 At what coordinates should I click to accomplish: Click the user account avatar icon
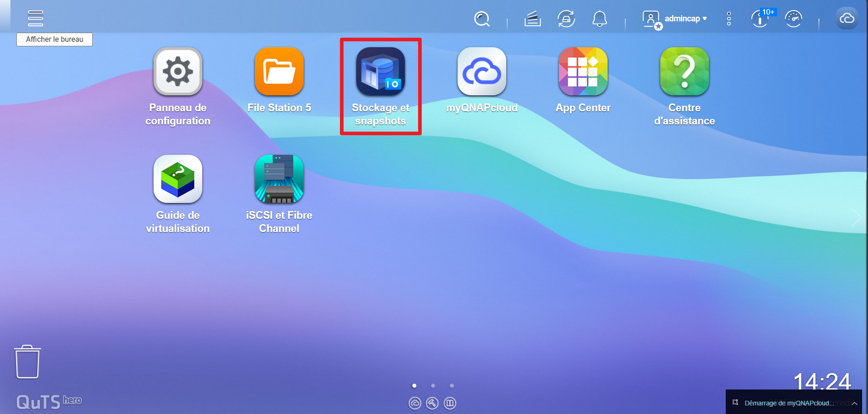click(x=652, y=20)
